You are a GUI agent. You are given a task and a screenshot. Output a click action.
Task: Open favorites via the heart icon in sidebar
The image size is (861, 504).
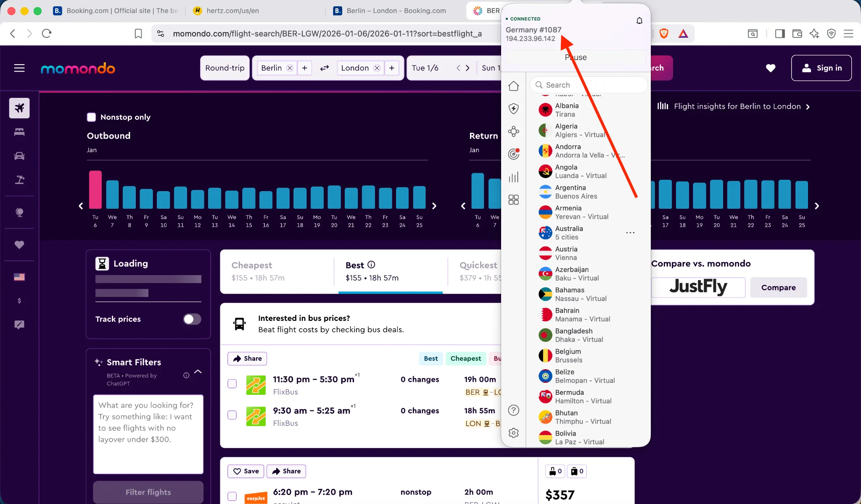19,245
